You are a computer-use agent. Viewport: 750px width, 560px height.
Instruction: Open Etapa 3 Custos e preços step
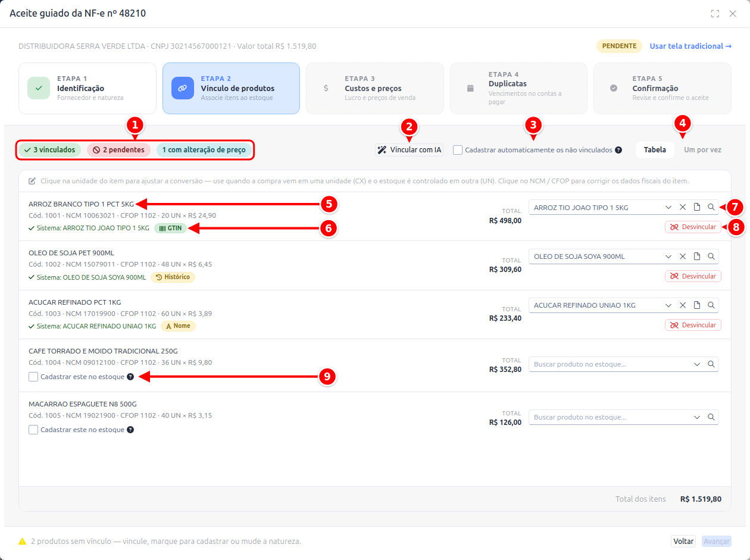[375, 88]
